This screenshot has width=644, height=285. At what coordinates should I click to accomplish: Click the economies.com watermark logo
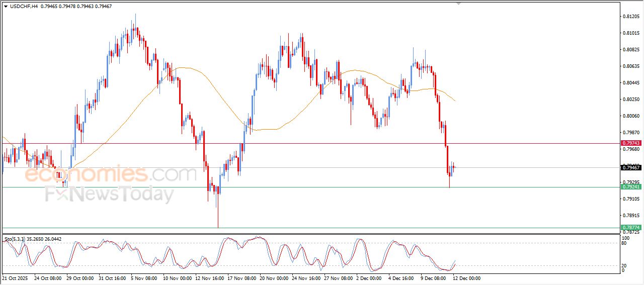click(111, 174)
